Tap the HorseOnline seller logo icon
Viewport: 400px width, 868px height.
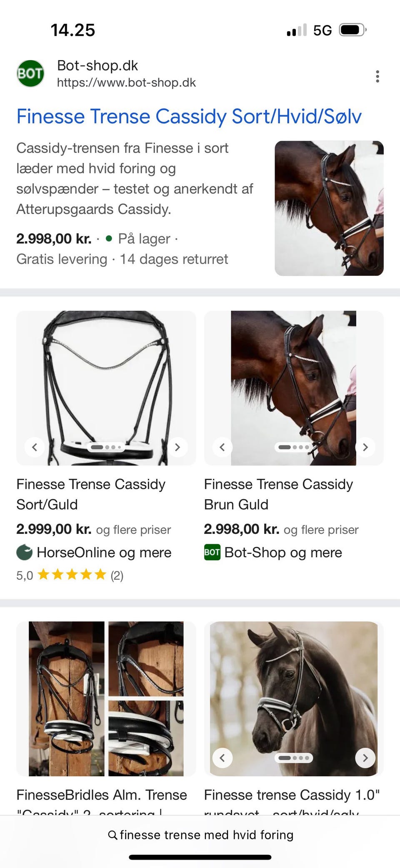point(24,552)
